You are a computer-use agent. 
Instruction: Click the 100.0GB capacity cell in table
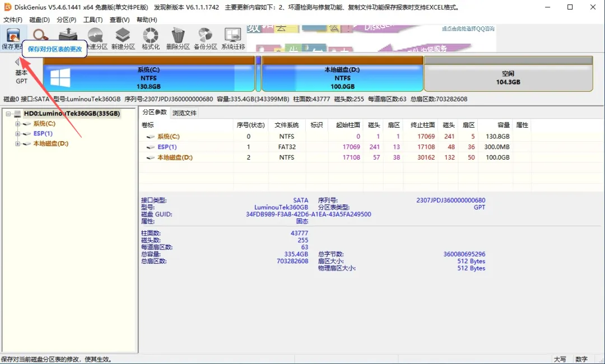(497, 157)
